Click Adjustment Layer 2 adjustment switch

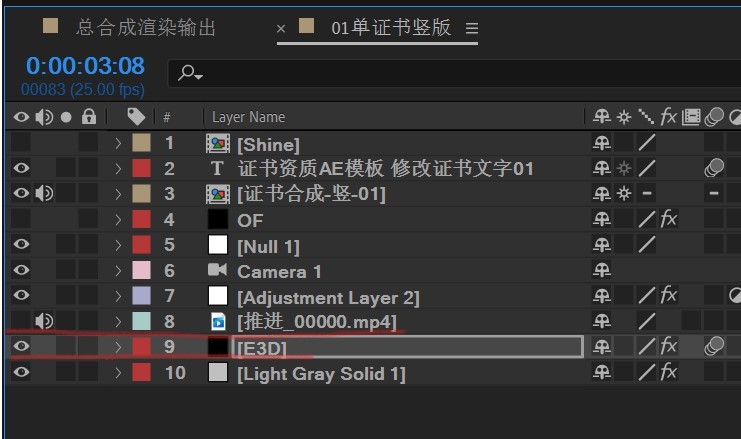click(734, 296)
